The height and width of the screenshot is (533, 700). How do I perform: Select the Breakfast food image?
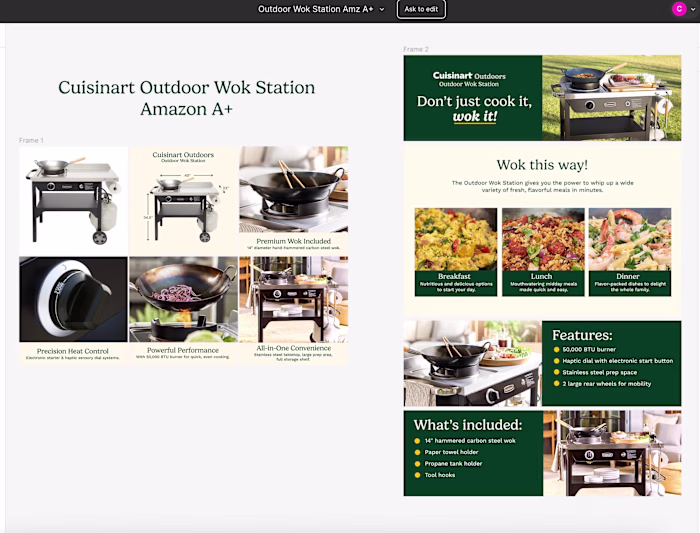(x=456, y=239)
